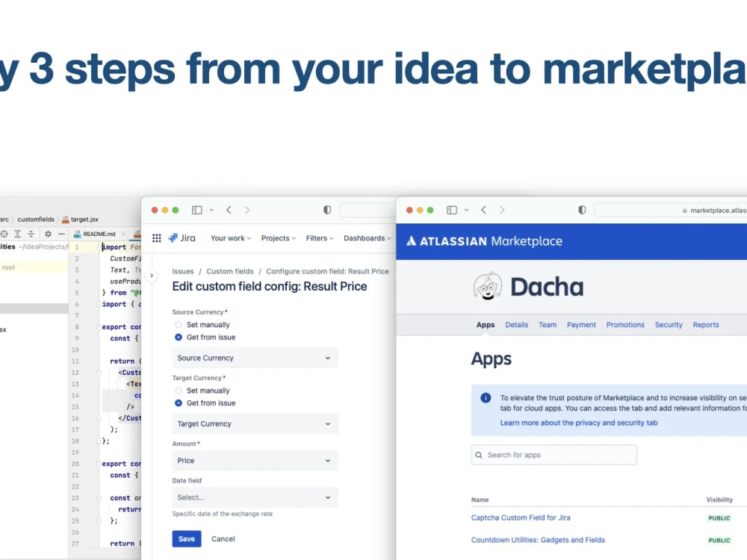
Task: Expand the Date field Select dropdown
Action: coord(254,497)
